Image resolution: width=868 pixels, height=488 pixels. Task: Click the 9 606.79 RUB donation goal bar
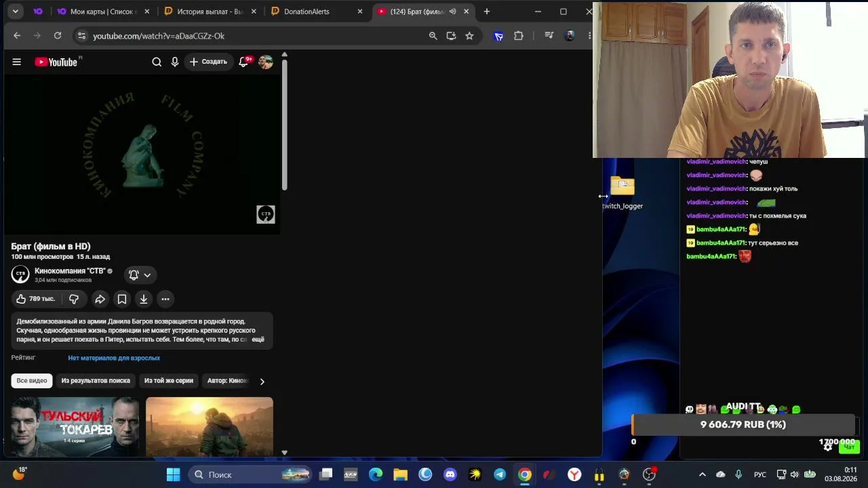click(743, 425)
